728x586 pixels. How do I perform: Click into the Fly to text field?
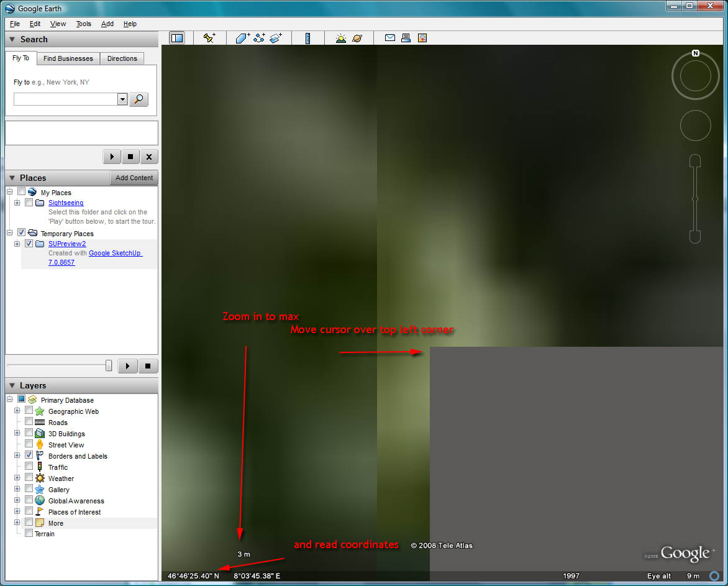point(65,99)
